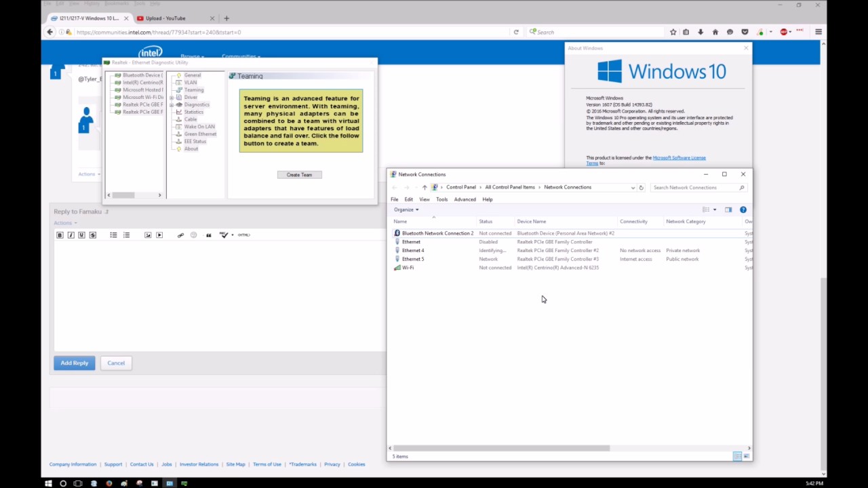Click the Search Network Connections field

[x=698, y=188]
